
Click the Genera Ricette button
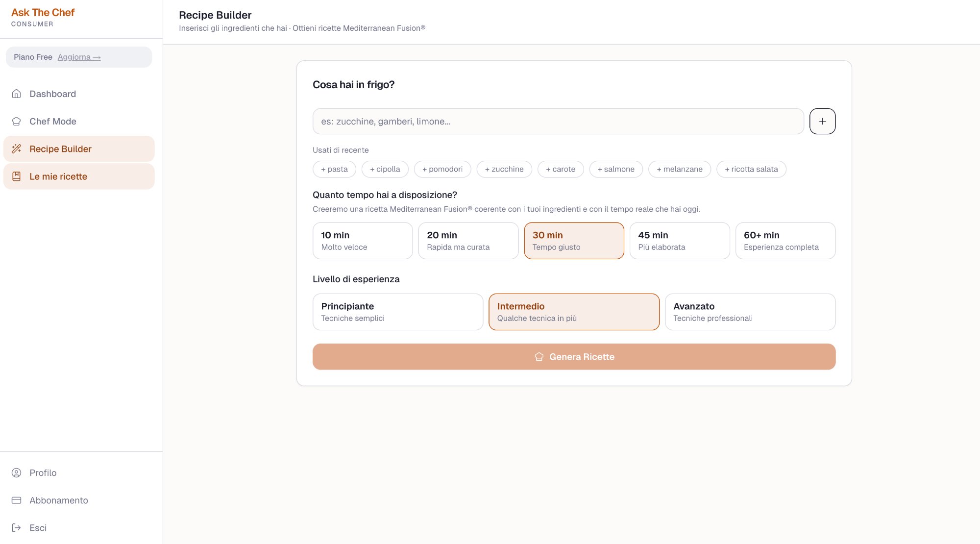click(x=574, y=356)
